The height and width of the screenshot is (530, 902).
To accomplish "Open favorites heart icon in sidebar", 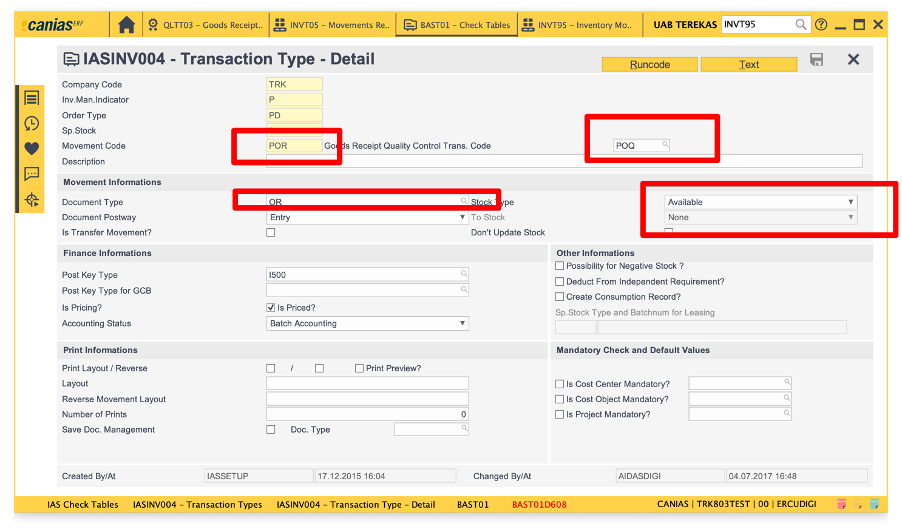I will tap(32, 148).
